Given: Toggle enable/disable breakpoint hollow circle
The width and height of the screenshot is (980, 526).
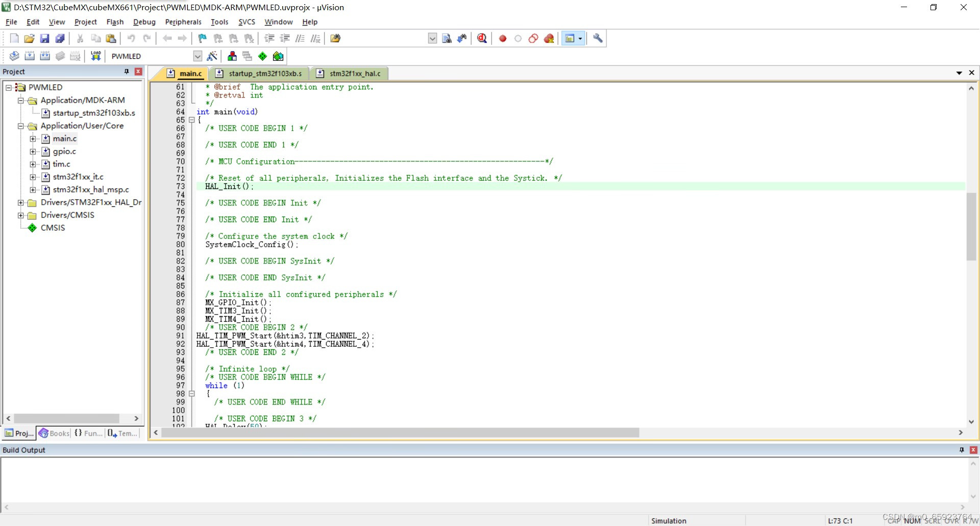Looking at the screenshot, I should (x=518, y=38).
